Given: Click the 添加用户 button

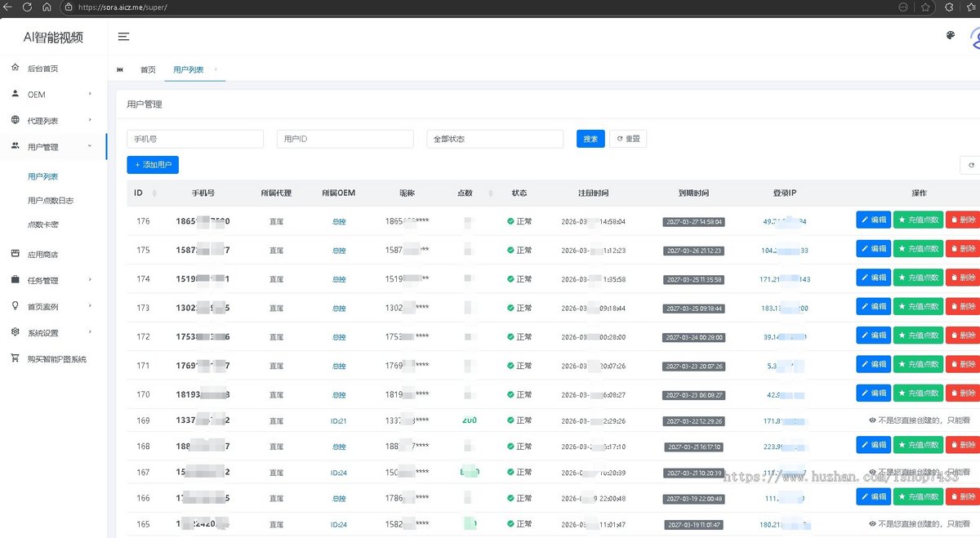Looking at the screenshot, I should coord(153,165).
